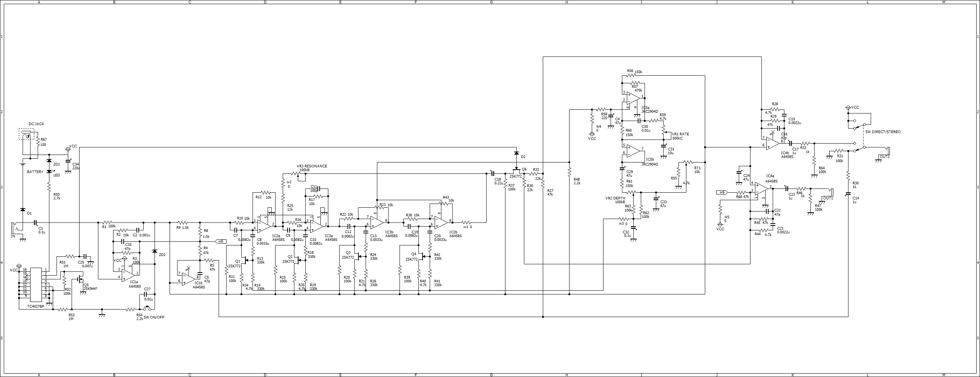Select zener diode ZD2 symbol
The image size is (980, 377).
tap(155, 252)
